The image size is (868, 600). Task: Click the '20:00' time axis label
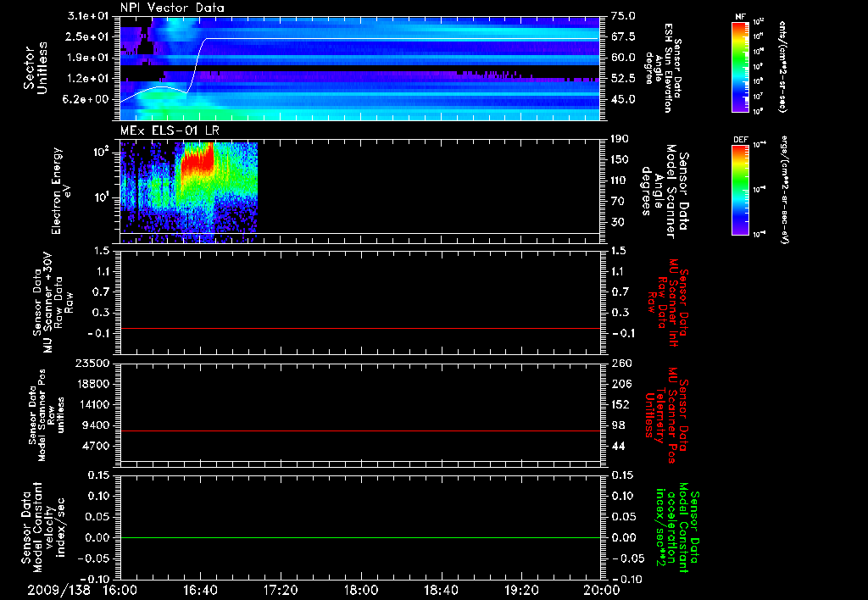[x=602, y=590]
